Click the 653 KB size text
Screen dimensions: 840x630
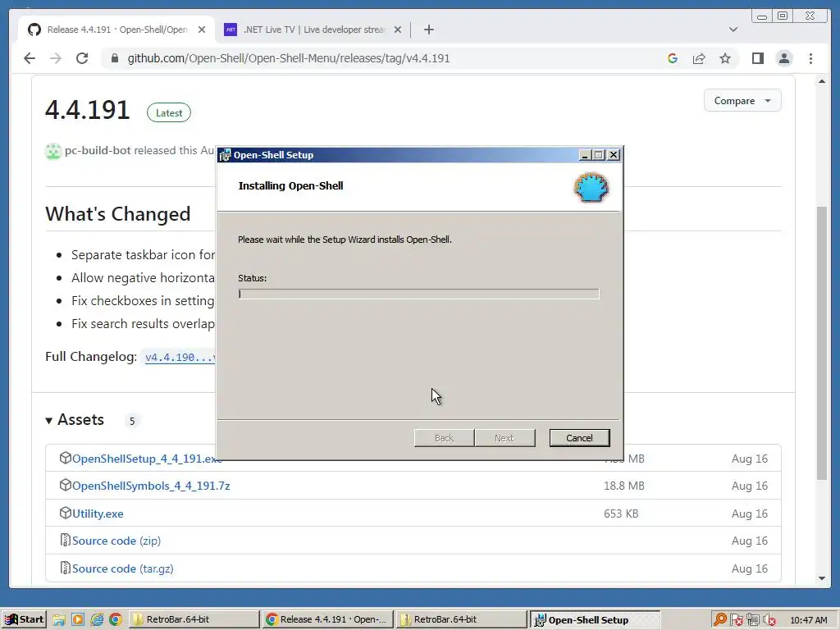(x=621, y=514)
